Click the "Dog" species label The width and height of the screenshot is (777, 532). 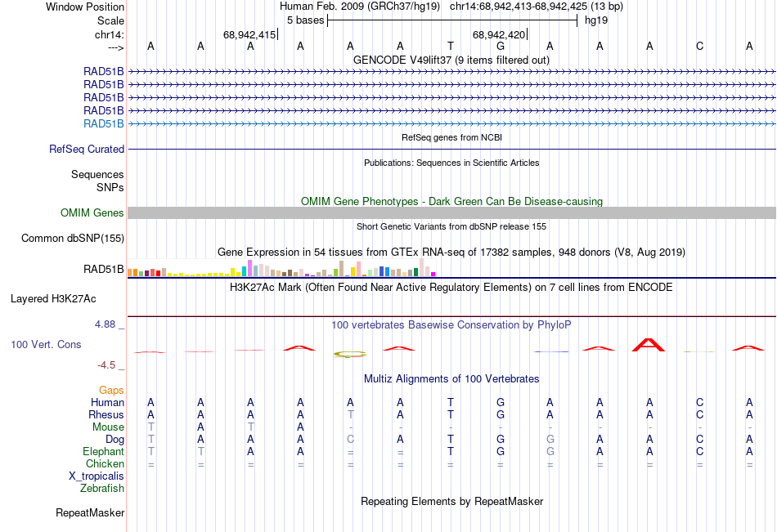tap(115, 440)
